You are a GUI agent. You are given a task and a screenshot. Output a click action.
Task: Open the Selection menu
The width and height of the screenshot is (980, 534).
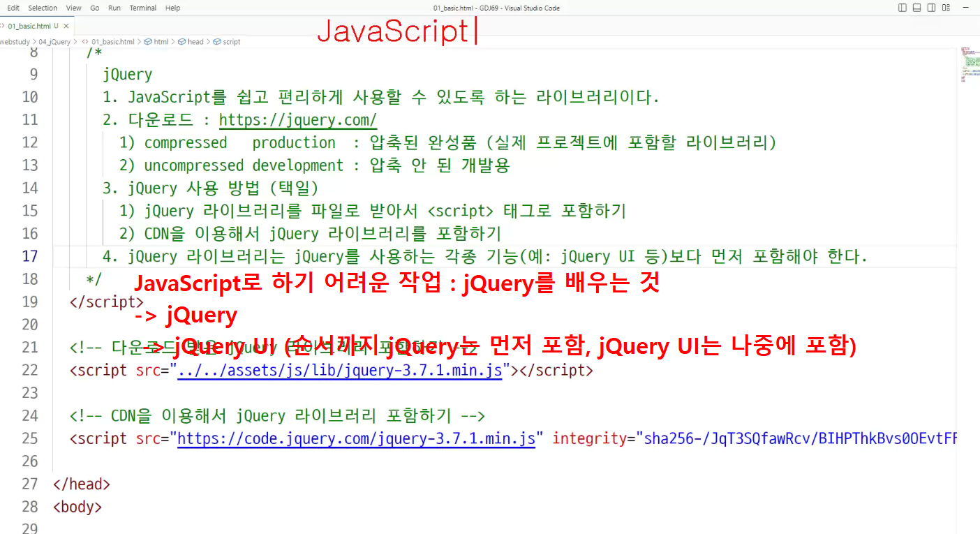point(43,8)
